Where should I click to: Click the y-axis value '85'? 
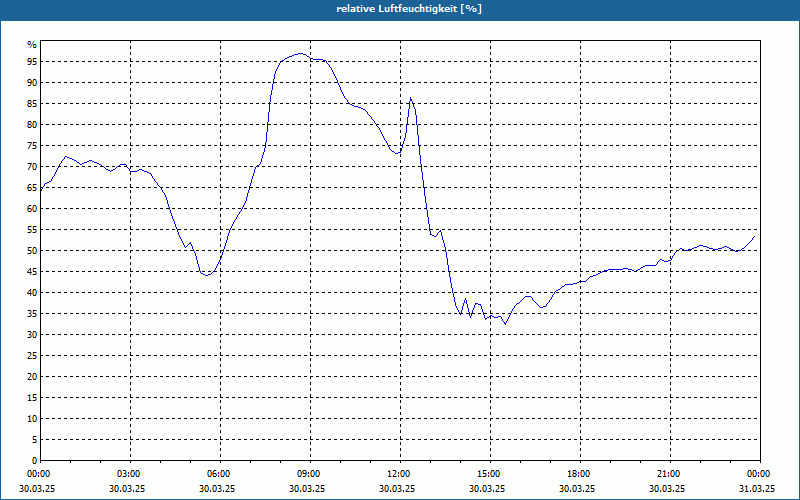[32, 104]
